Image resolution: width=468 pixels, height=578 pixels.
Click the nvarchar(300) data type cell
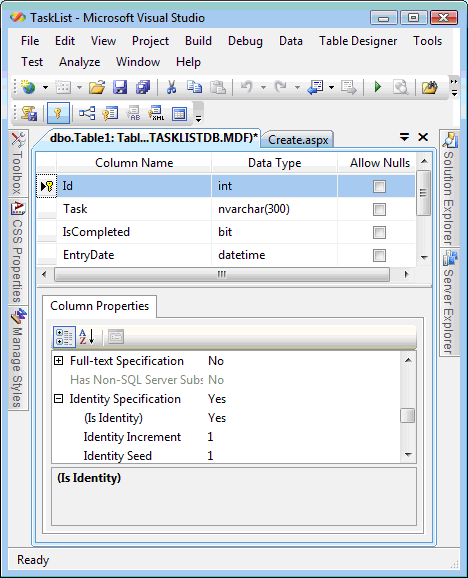(x=274, y=209)
